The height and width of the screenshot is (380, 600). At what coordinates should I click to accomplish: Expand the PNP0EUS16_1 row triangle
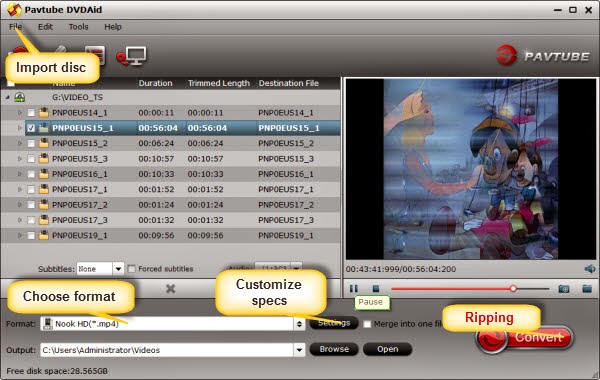click(20, 174)
